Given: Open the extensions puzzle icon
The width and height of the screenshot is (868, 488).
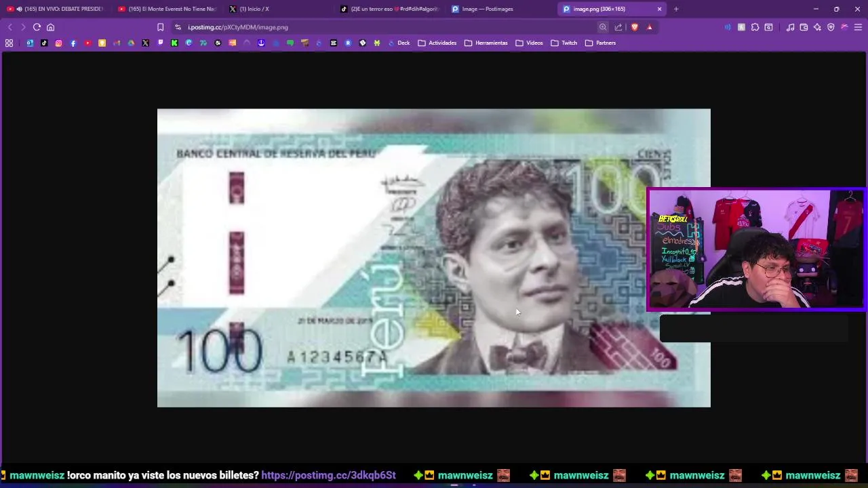Looking at the screenshot, I should [x=755, y=27].
